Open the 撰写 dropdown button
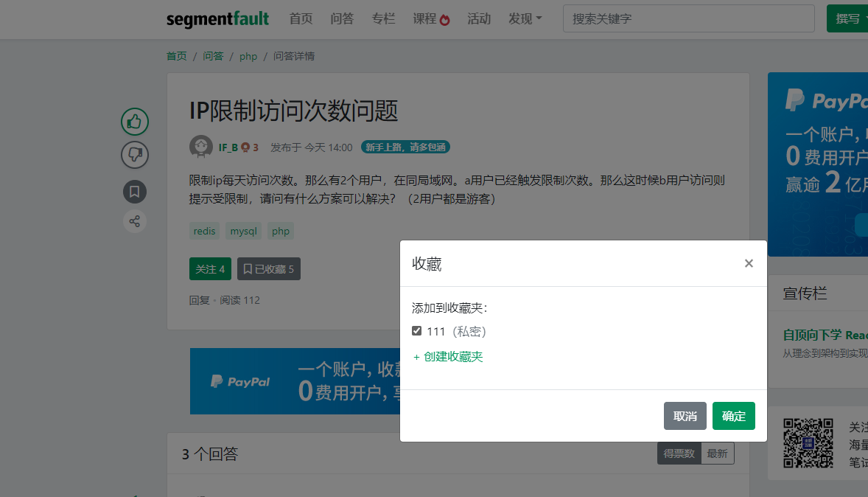 click(x=848, y=18)
